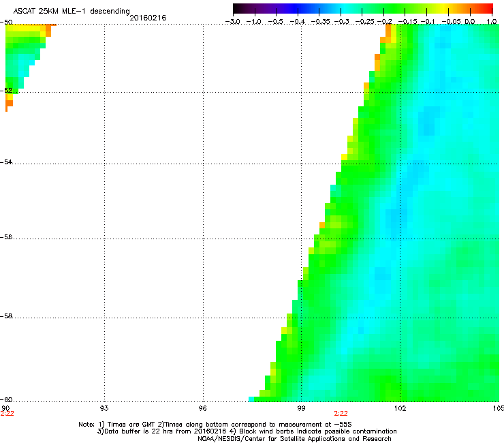Click the -0.15 color scale label

point(407,22)
